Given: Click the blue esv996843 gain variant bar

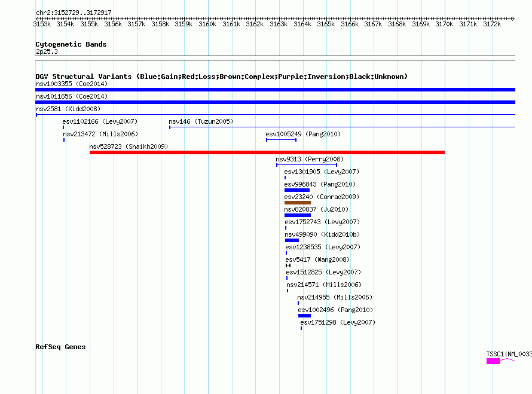Looking at the screenshot, I should point(296,190).
